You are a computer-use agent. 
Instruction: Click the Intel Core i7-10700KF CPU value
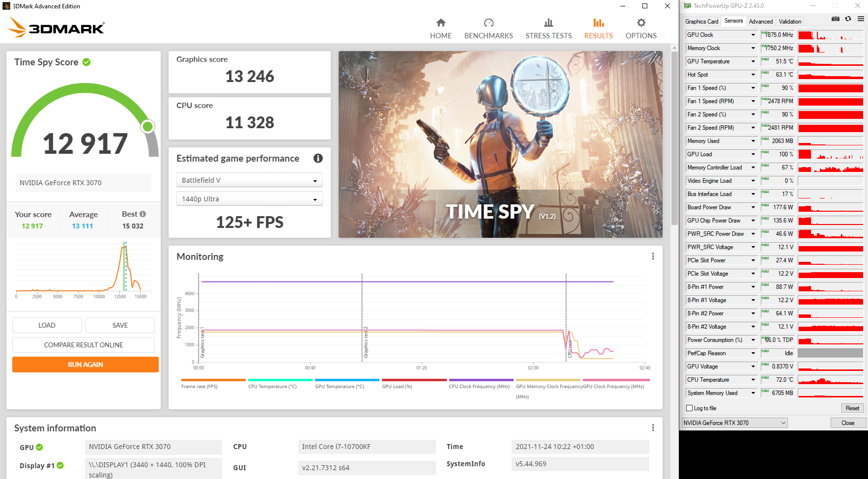367,447
